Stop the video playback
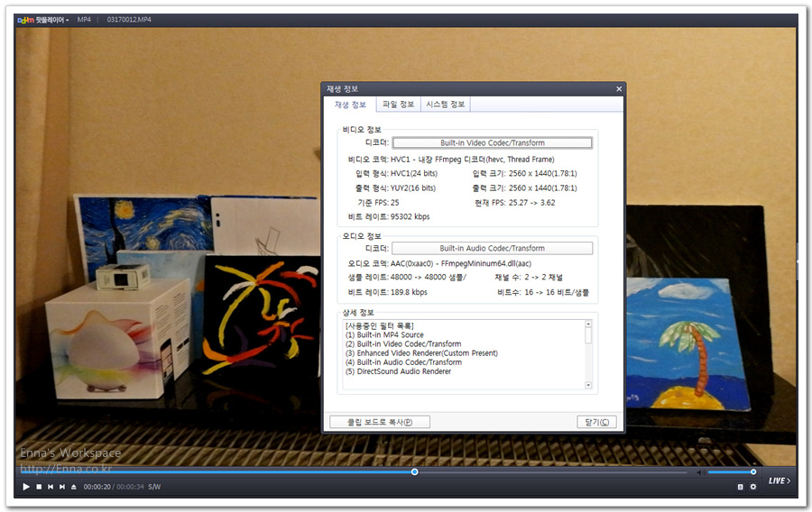The width and height of the screenshot is (812, 512). [39, 487]
